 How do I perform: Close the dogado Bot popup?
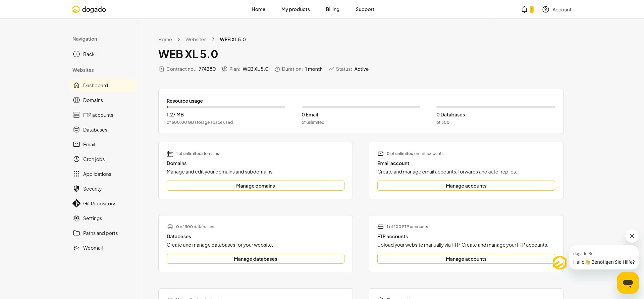(632, 236)
